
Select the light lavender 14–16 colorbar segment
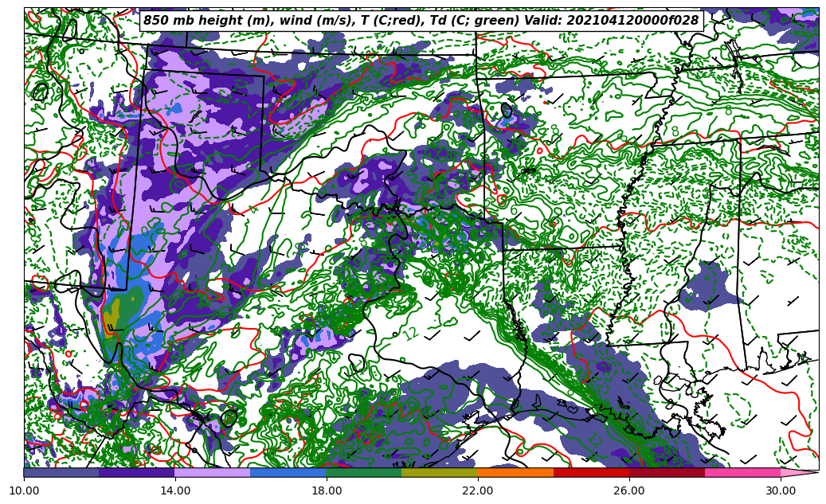pyautogui.click(x=213, y=472)
